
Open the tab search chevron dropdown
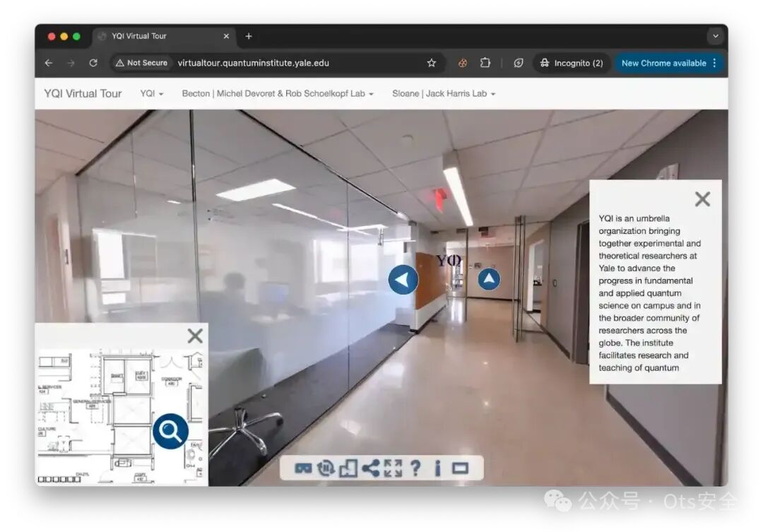(715, 36)
